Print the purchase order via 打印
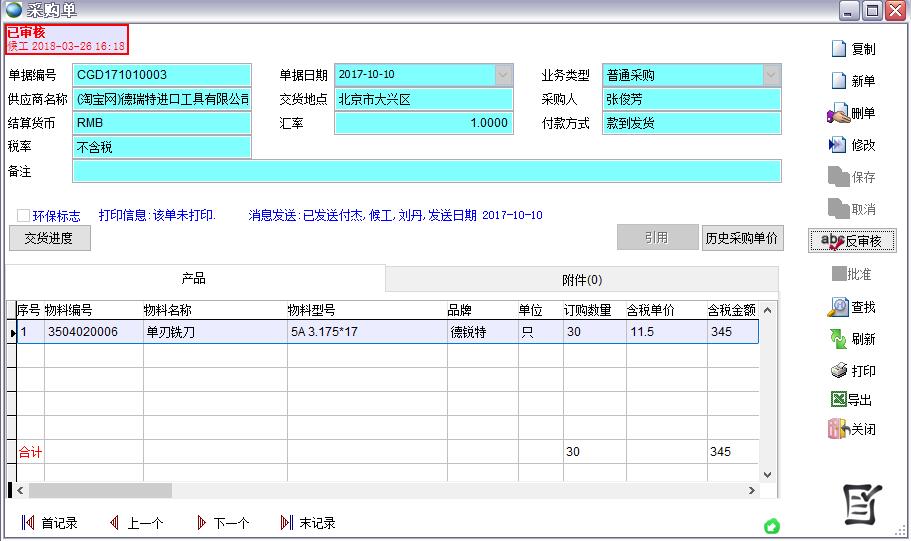 (x=839, y=371)
